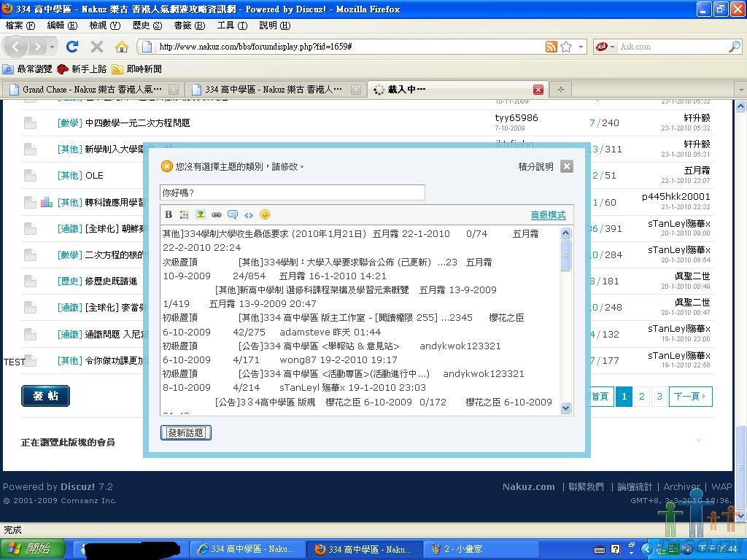747x560 pixels.
Task: Open the search engine selection dropdown
Action: 605,47
